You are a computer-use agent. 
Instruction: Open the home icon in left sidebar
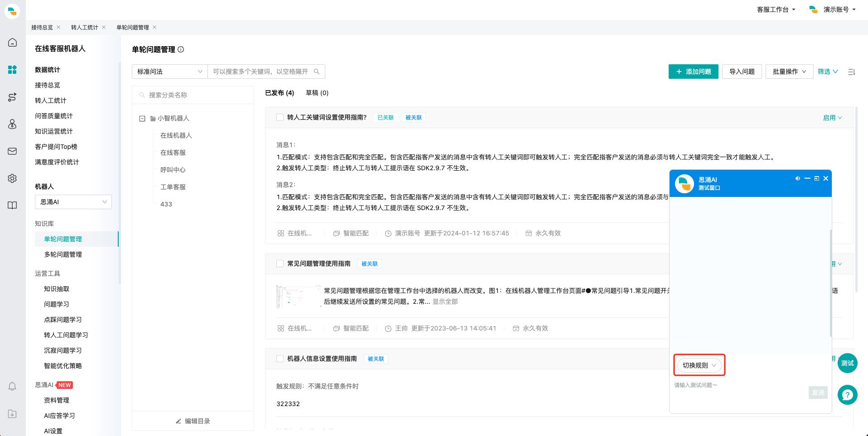(x=12, y=43)
